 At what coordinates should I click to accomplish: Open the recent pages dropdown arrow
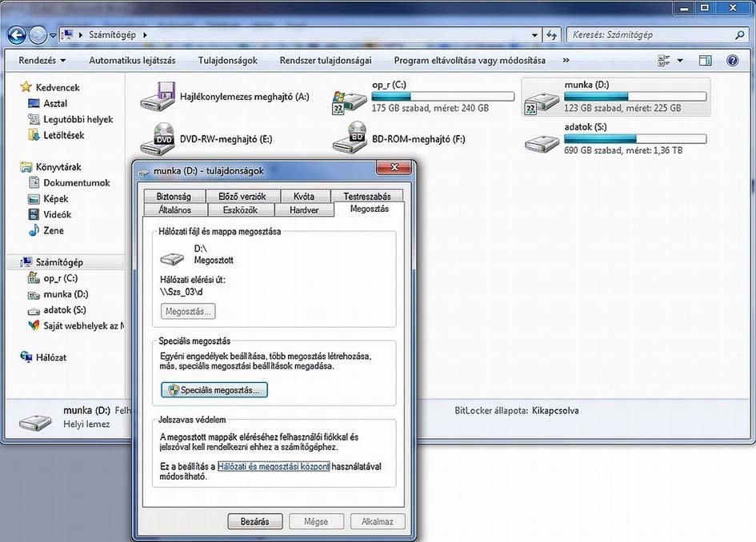[53, 35]
